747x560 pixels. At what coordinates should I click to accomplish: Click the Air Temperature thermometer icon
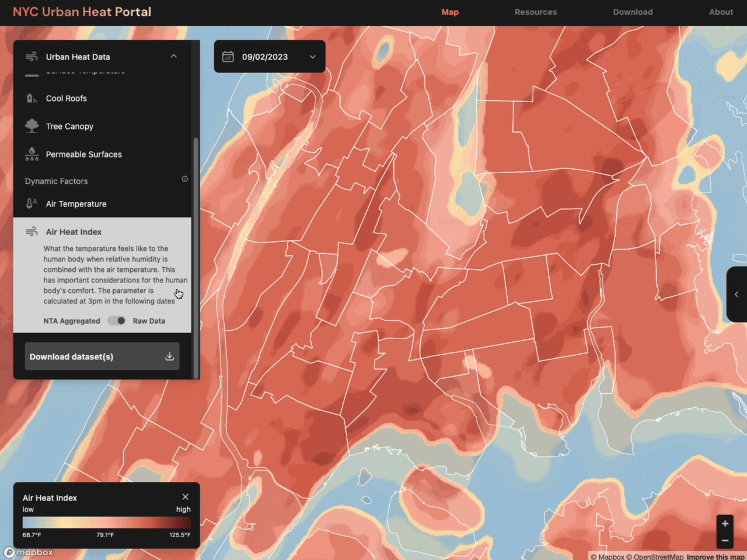[x=32, y=204]
